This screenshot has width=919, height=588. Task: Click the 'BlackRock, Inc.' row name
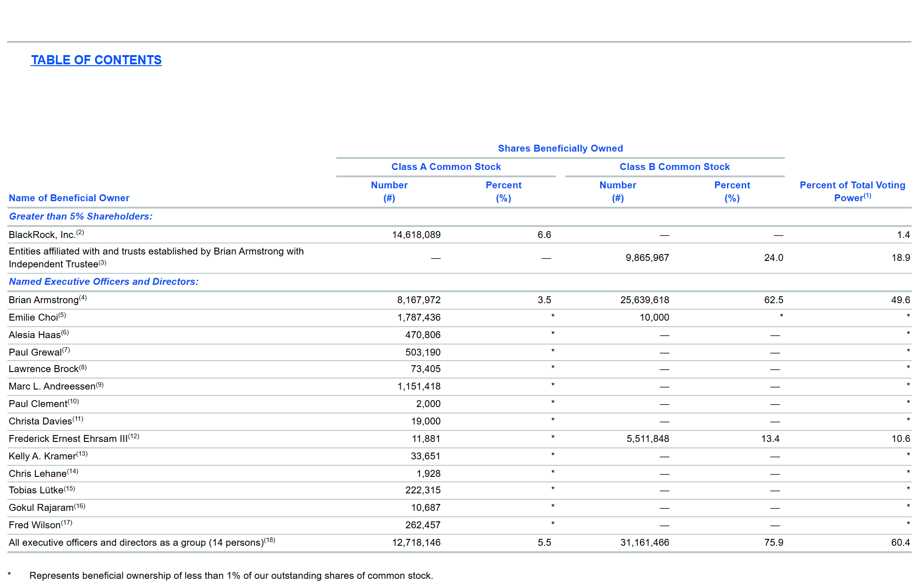[x=42, y=235]
